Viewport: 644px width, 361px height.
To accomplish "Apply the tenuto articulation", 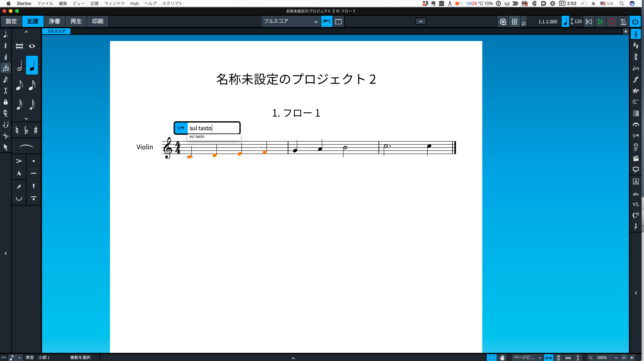I will [34, 173].
